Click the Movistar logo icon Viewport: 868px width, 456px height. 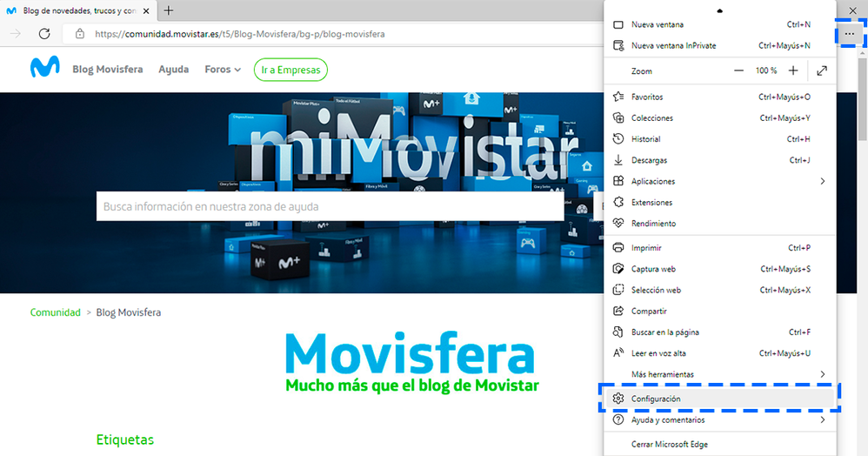click(x=44, y=69)
